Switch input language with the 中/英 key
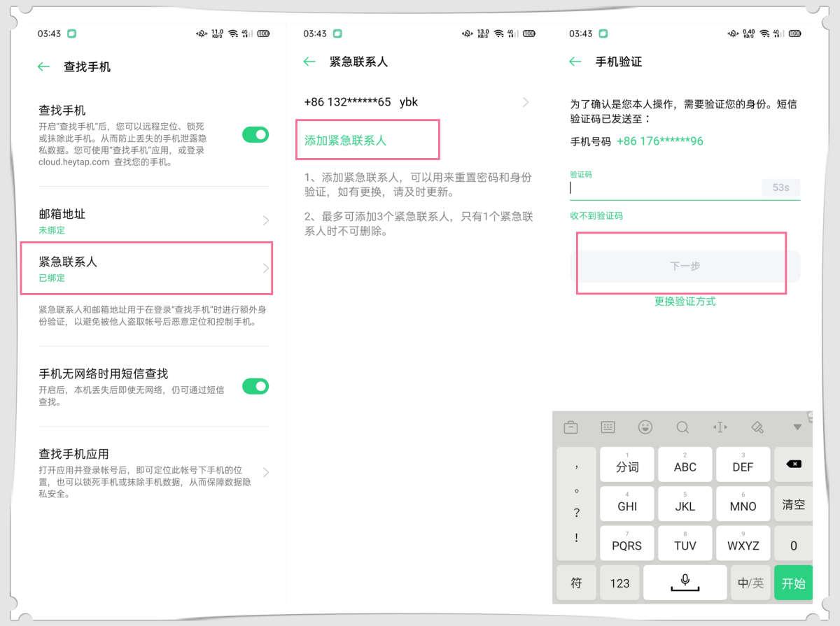 tap(750, 583)
